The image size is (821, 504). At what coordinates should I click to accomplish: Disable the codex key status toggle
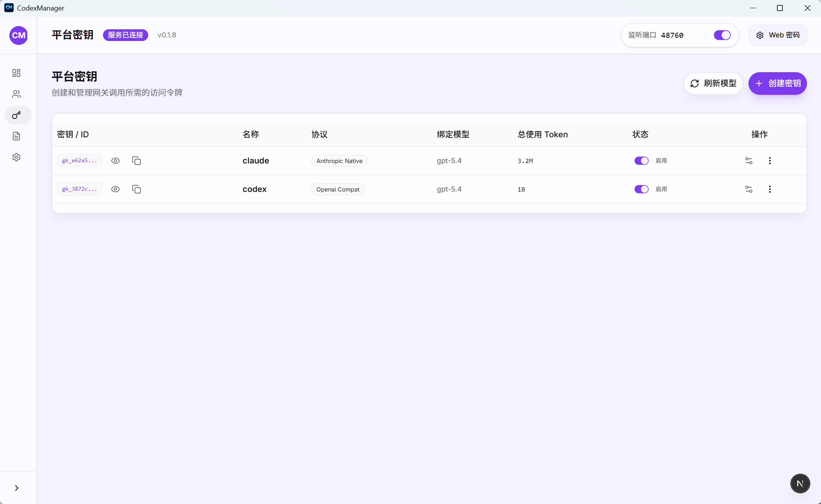641,189
